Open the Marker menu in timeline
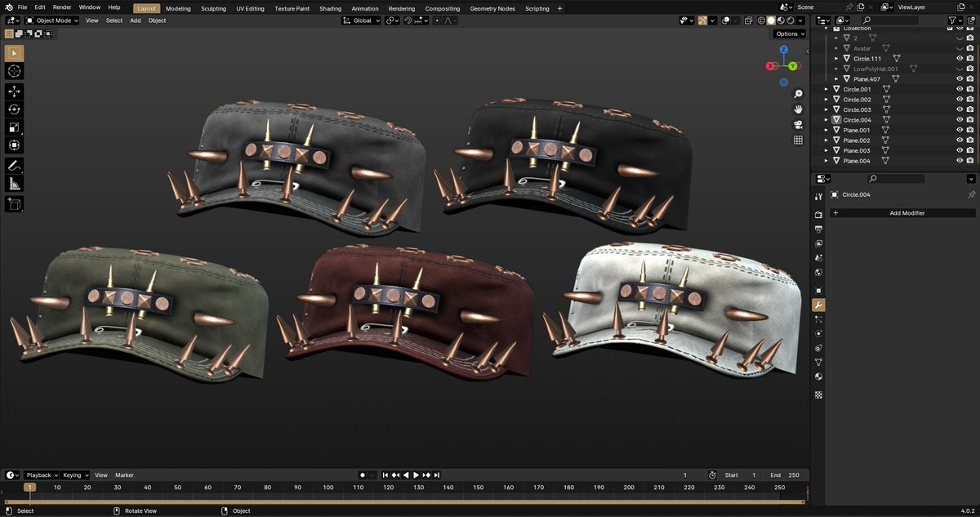The image size is (980, 517). [124, 475]
